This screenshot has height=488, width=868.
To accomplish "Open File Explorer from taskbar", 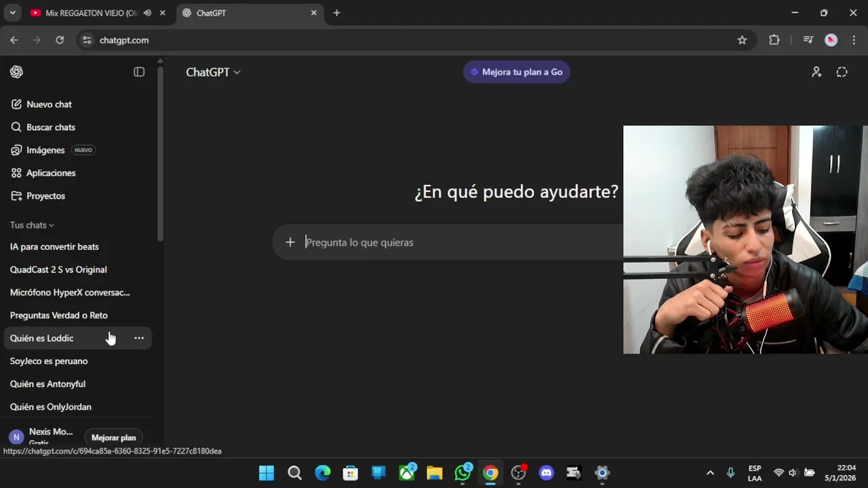I will [435, 473].
